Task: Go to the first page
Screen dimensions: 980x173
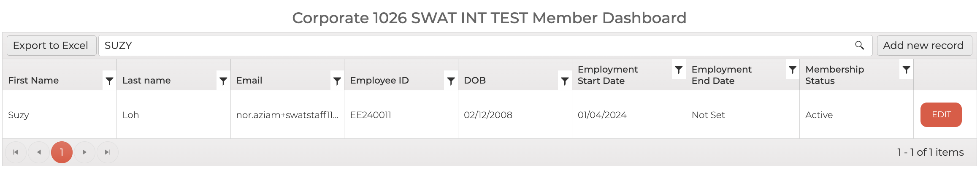Action: (16, 152)
